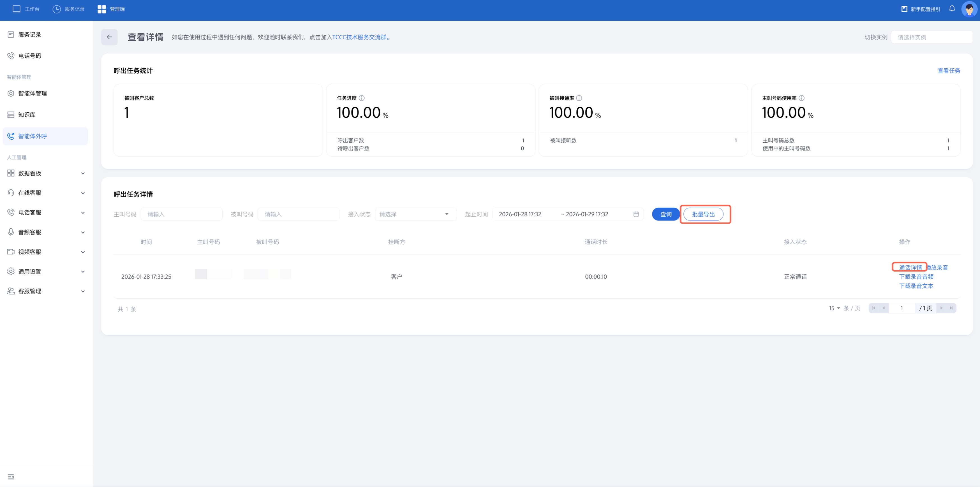Open the 请选择实例 instance selector
The height and width of the screenshot is (487, 980).
(931, 37)
